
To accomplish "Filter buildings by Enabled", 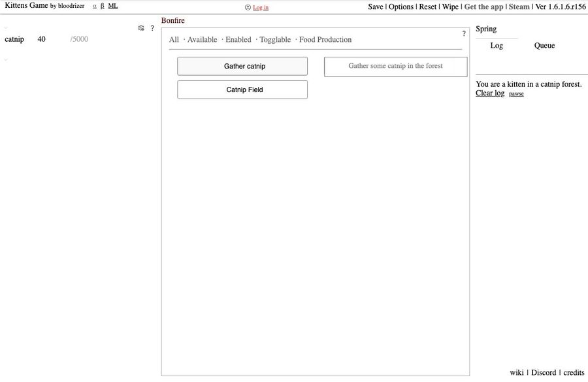I will point(238,40).
